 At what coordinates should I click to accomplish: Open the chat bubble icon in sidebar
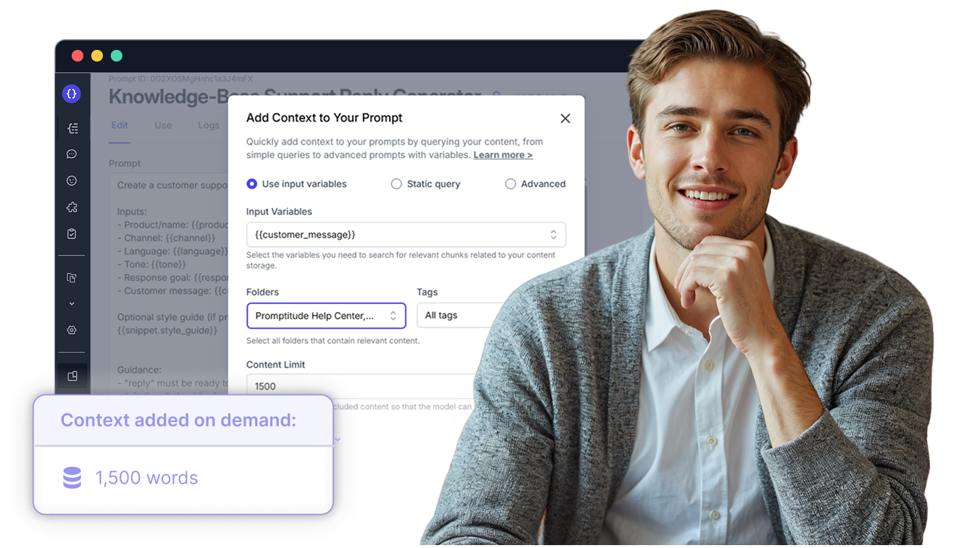pos(72,154)
